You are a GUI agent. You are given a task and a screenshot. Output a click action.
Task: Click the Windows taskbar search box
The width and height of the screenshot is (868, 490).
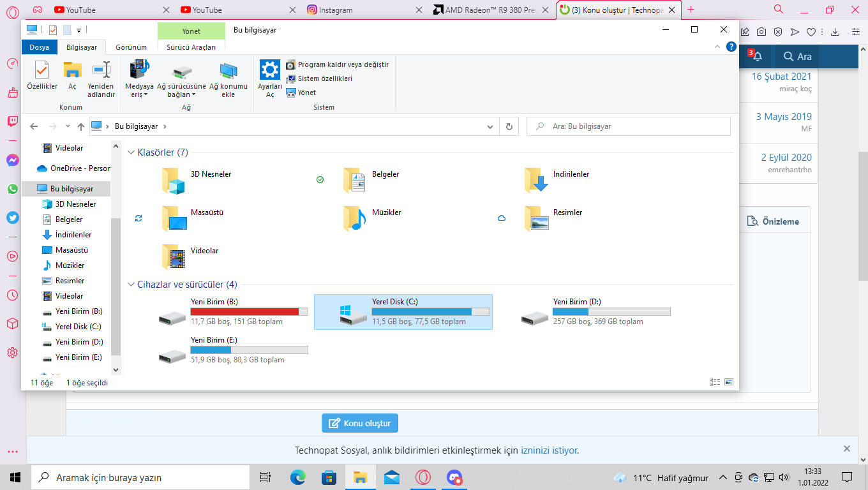click(x=140, y=477)
